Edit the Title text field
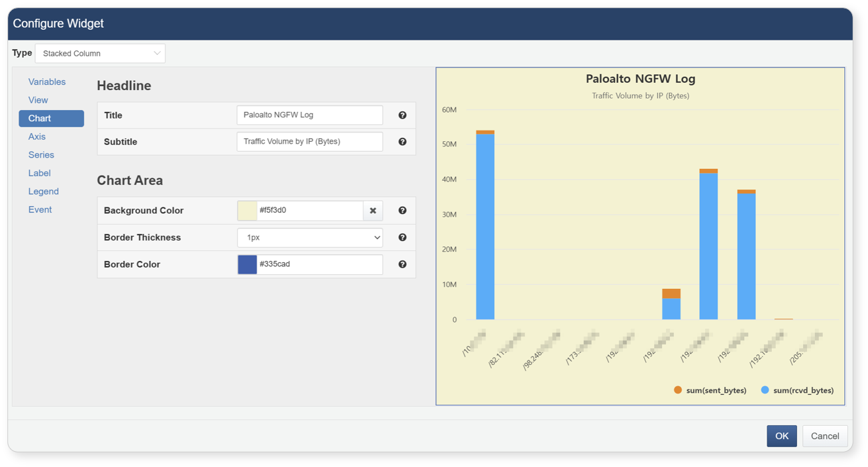This screenshot has width=868, height=467. [310, 115]
